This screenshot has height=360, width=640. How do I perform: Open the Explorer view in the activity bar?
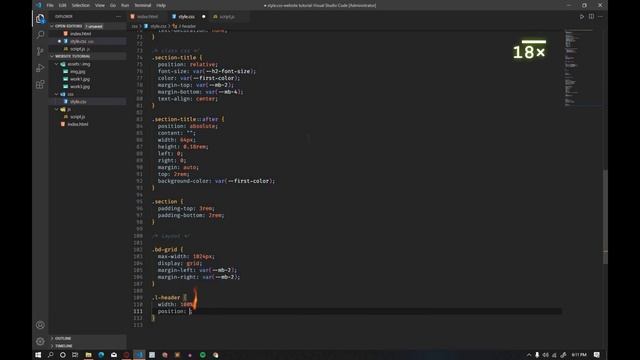40,18
